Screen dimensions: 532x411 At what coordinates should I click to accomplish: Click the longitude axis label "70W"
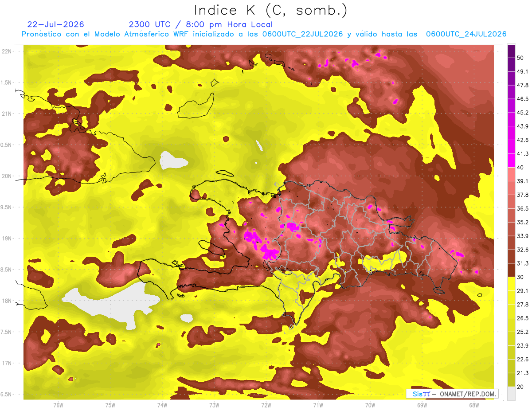[370, 405]
